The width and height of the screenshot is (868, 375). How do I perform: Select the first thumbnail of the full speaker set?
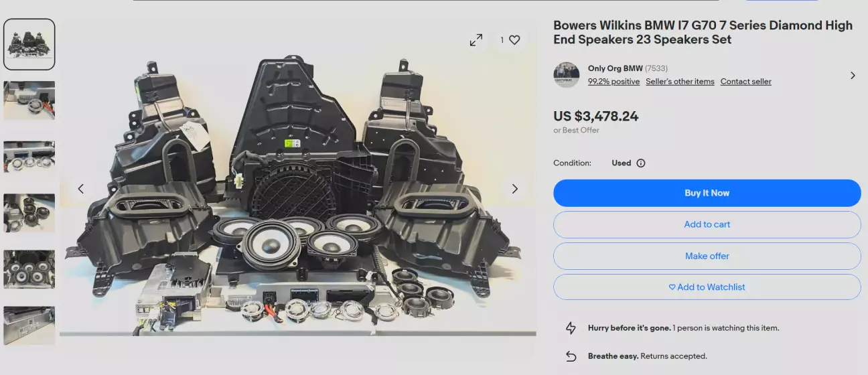29,44
